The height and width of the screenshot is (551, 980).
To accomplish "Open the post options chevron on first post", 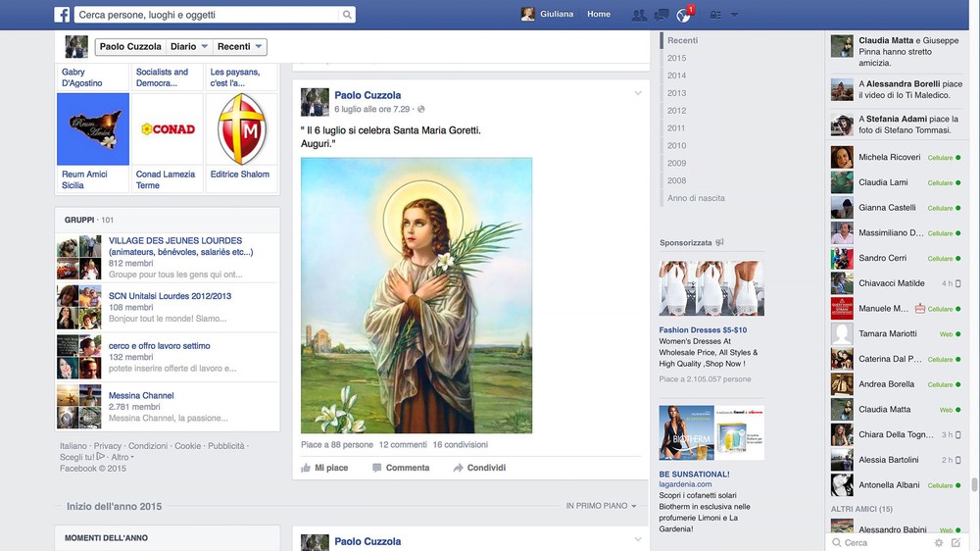I will click(638, 93).
